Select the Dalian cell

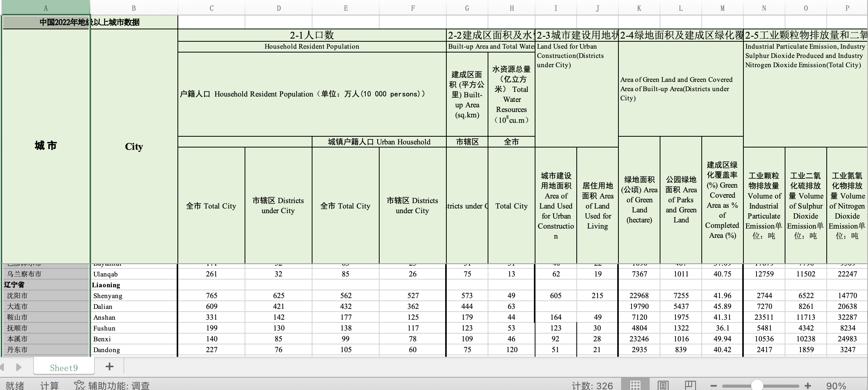coord(134,306)
